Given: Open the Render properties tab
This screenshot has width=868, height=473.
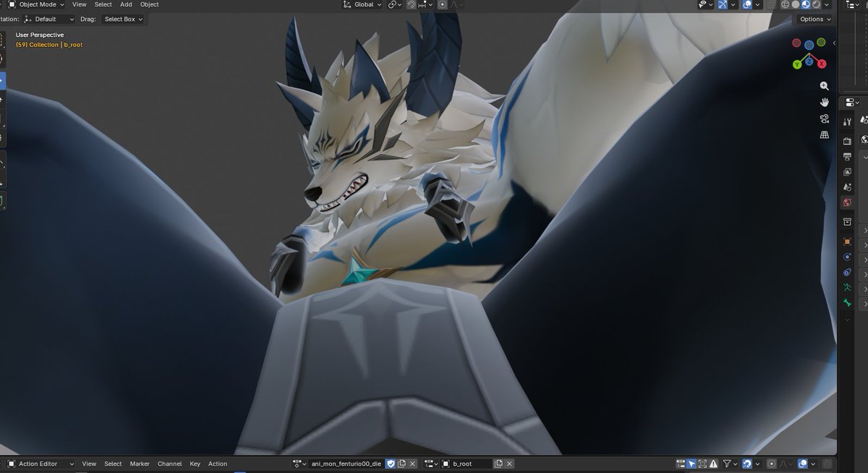Looking at the screenshot, I should pos(847,140).
